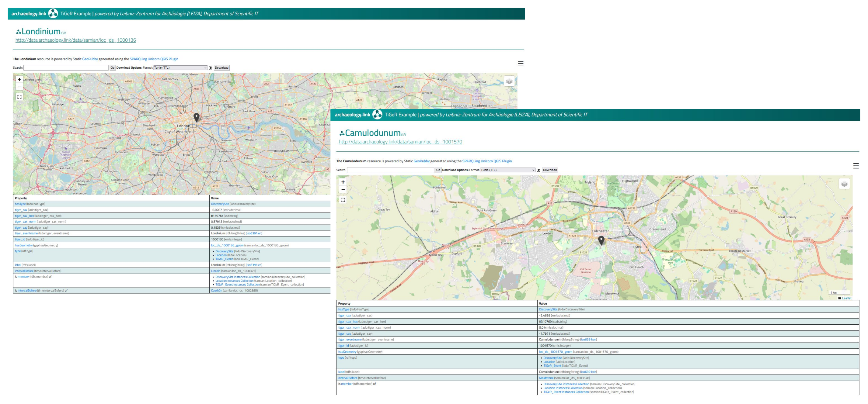Click tiger_eventname property in Camulodunum table
This screenshot has height=404, width=868.
point(350,340)
